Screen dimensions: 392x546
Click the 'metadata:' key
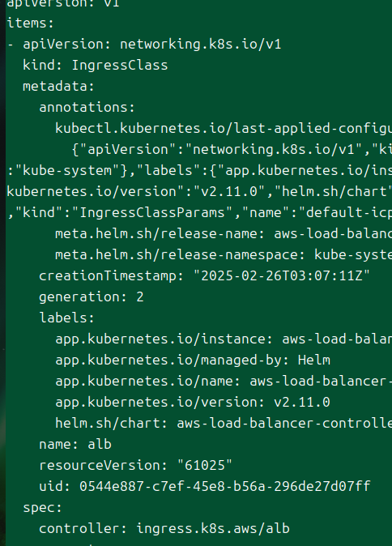58,86
